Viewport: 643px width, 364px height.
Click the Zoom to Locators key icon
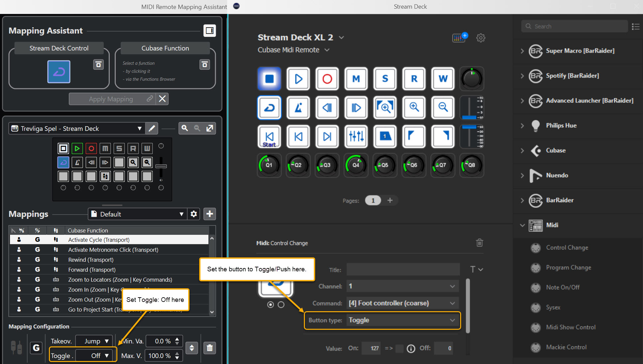tap(385, 108)
